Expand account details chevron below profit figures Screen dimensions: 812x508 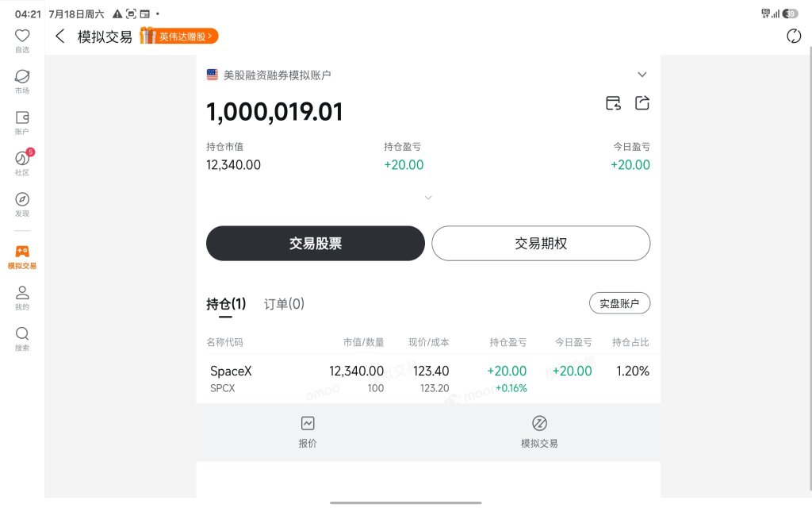tap(427, 198)
